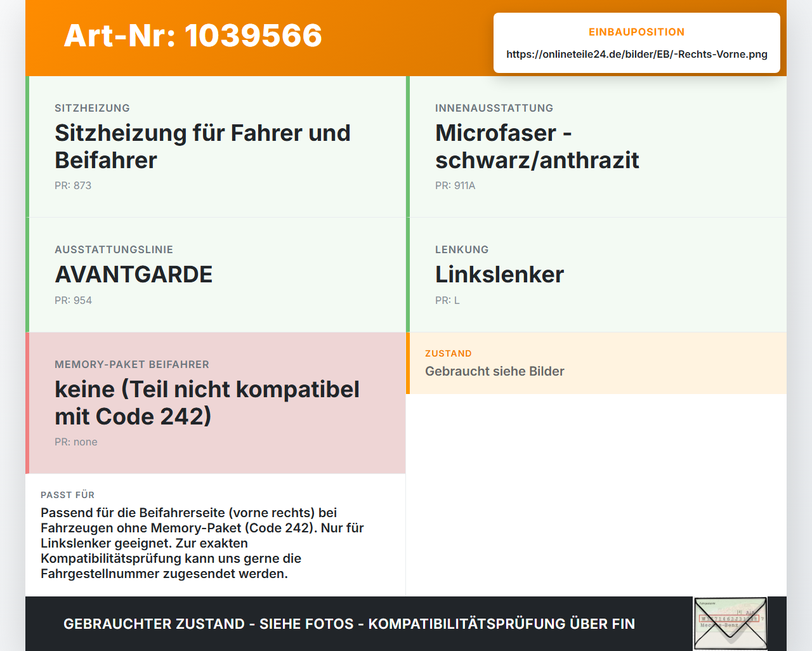Screen dimensions: 812x651
Task: Select the 'PR: none' code
Action: (x=76, y=442)
